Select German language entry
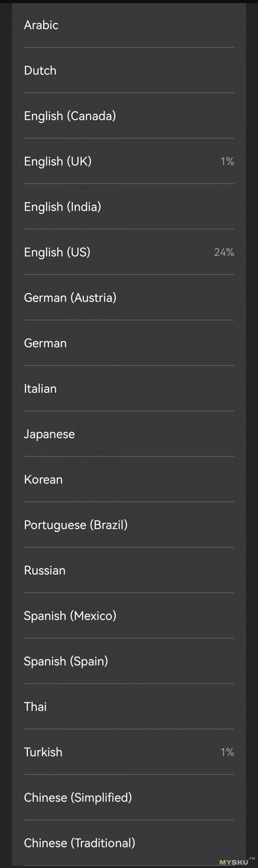258x868 pixels. click(129, 343)
